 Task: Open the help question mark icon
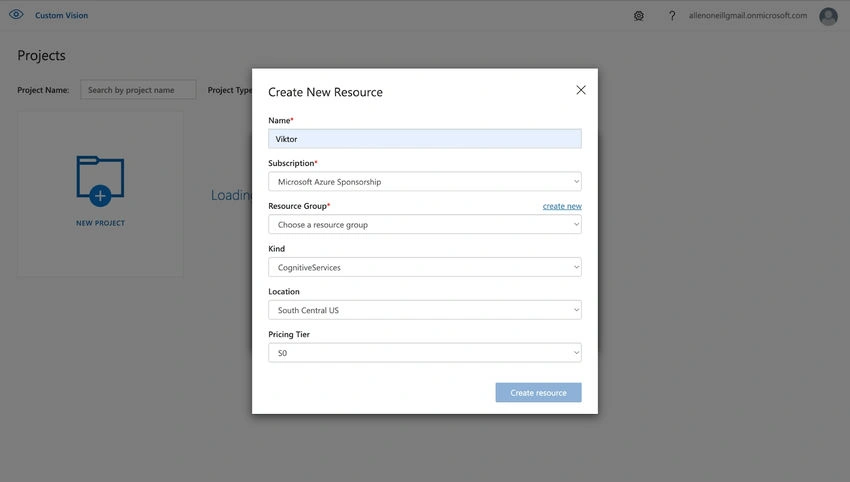point(672,16)
